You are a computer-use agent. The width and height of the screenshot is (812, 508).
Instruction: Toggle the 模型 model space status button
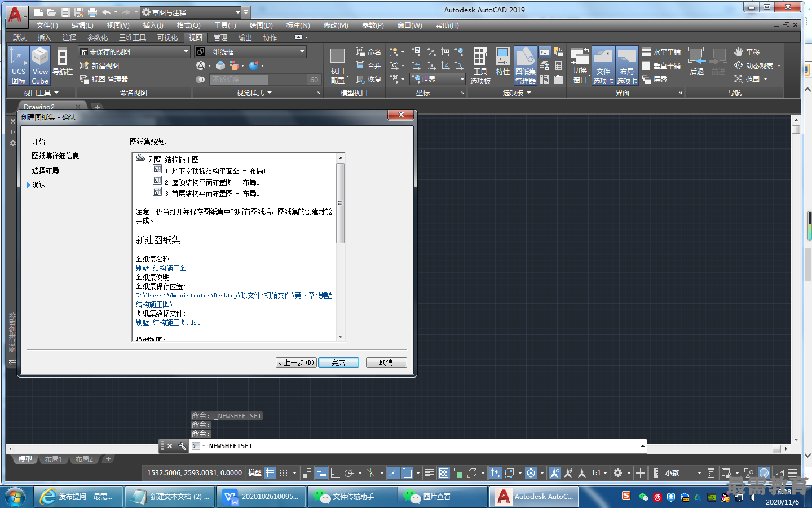[255, 472]
